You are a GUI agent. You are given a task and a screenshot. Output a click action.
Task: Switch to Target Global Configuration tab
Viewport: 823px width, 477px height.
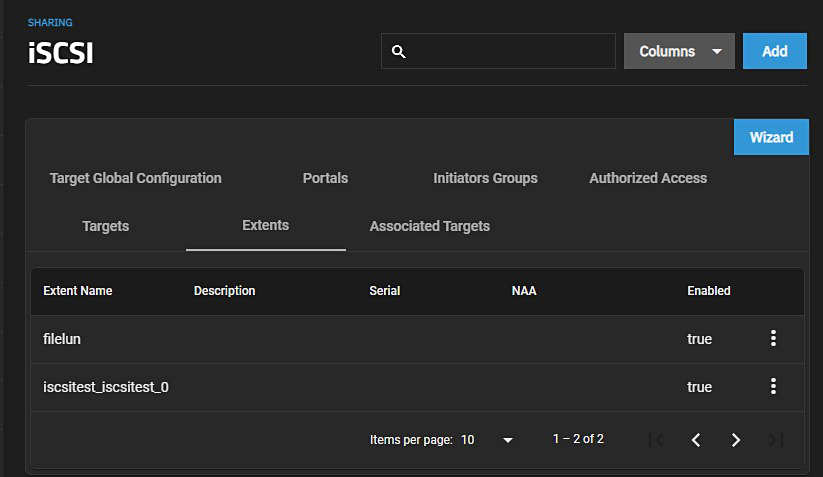135,178
